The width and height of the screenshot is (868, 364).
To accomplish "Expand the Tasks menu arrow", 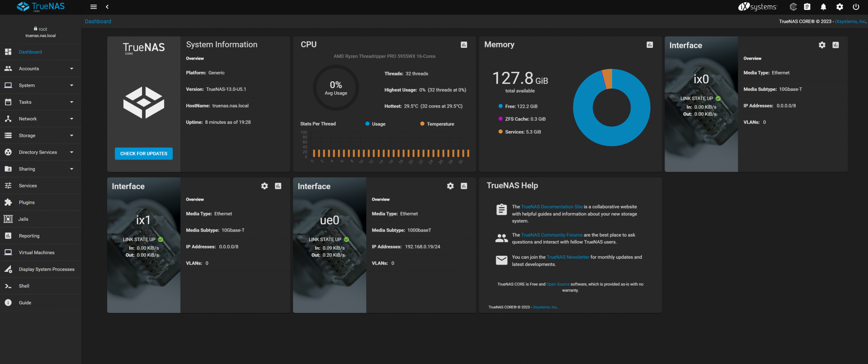I will pos(71,102).
